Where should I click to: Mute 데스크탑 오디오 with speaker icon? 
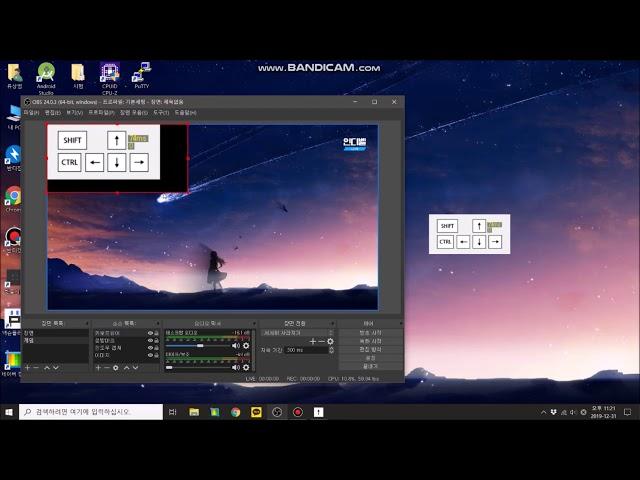pos(236,346)
